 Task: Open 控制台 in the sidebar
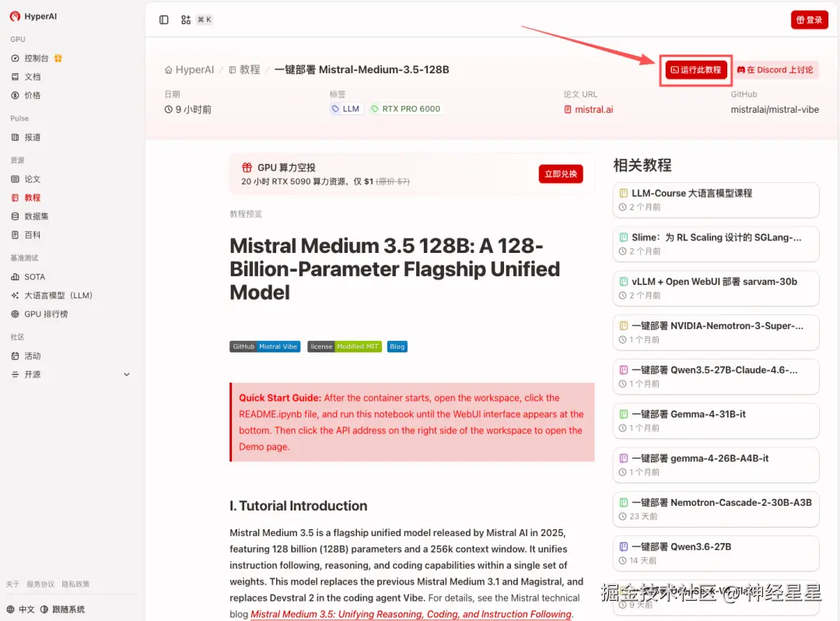(x=37, y=58)
